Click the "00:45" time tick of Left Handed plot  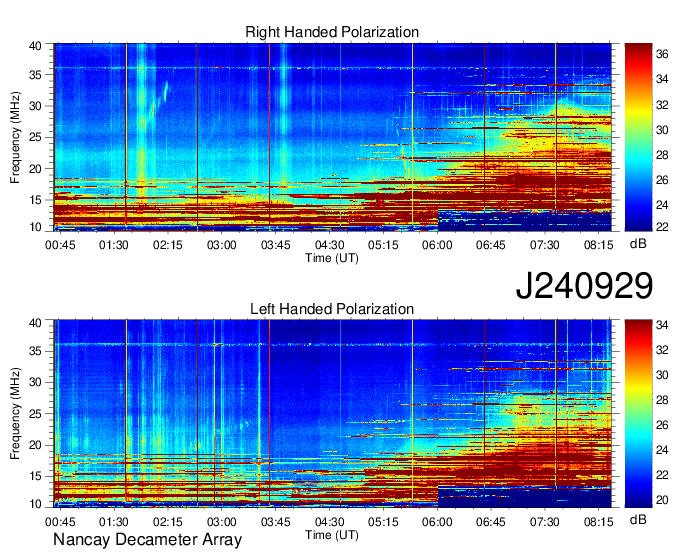click(60, 522)
